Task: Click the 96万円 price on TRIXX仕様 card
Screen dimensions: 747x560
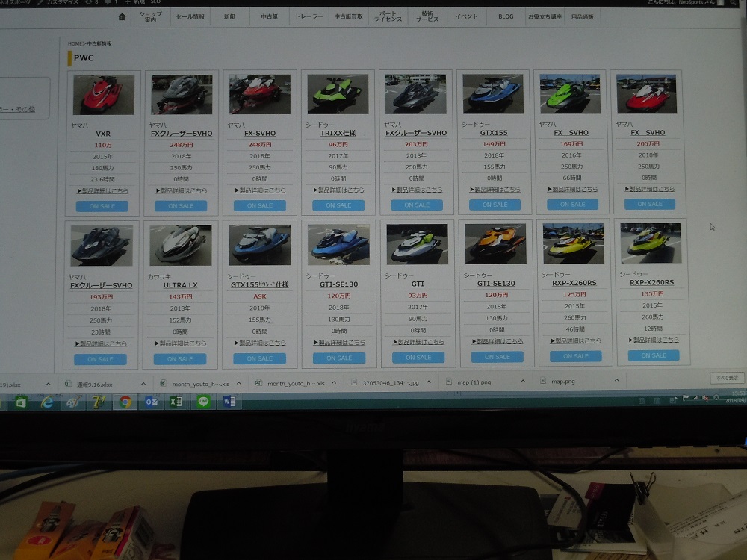Action: (x=338, y=144)
